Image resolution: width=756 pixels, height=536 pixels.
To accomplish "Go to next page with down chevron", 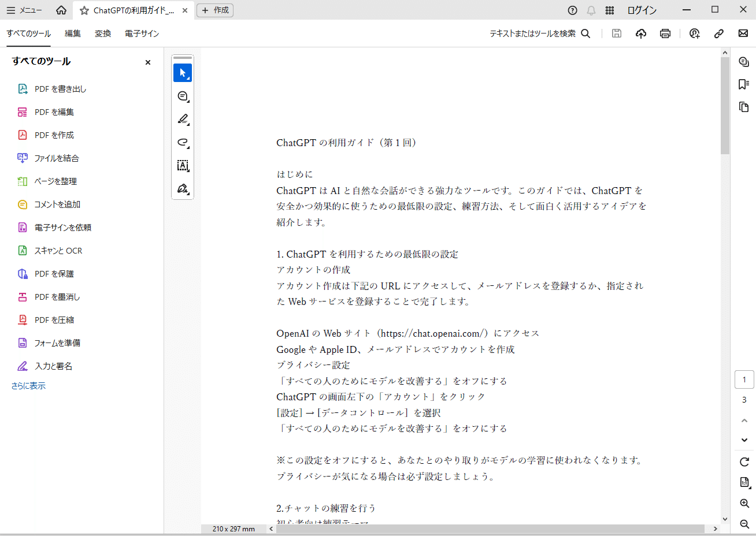I will (744, 440).
